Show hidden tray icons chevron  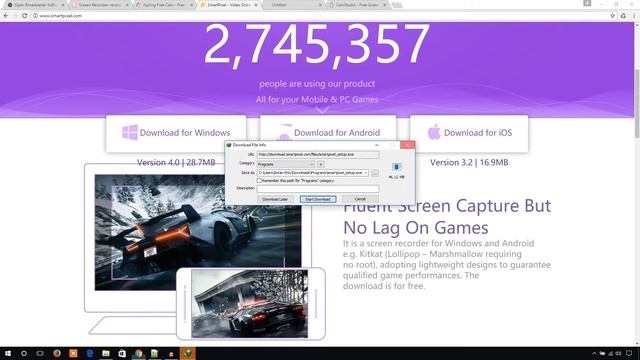point(594,353)
